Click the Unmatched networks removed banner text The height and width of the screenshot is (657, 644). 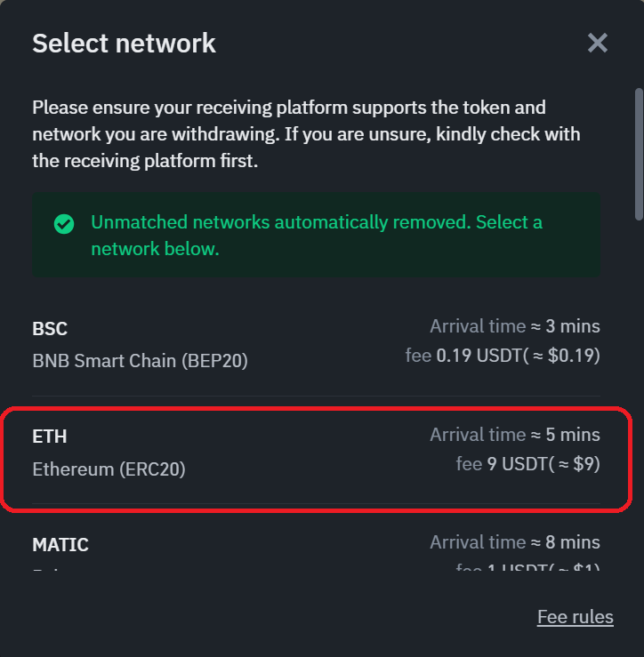tap(317, 235)
